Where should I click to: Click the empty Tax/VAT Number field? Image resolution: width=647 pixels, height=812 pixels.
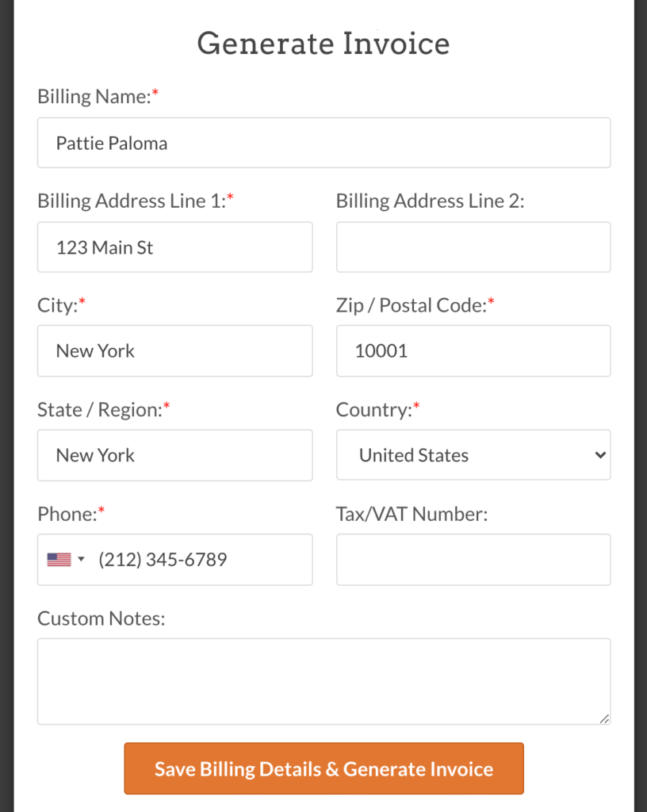pos(473,559)
